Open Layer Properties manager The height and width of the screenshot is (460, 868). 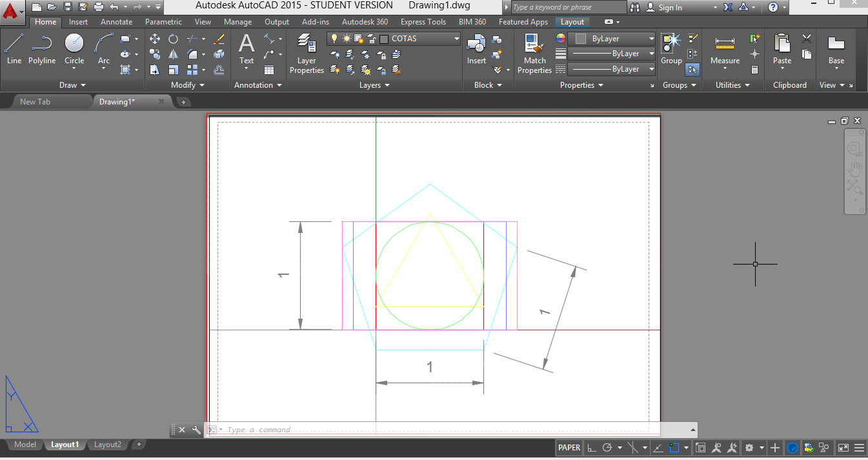[307, 54]
